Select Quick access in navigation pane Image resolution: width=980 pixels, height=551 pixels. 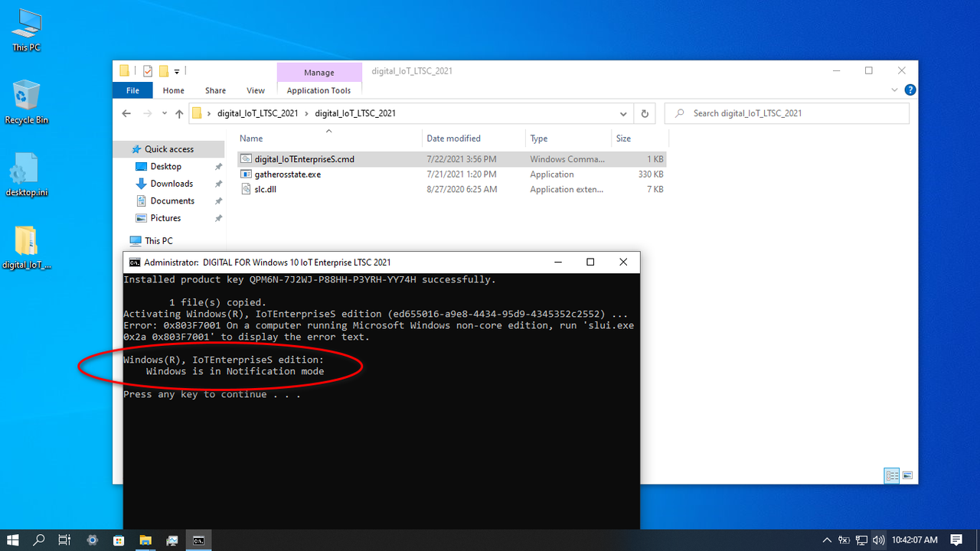click(x=168, y=149)
